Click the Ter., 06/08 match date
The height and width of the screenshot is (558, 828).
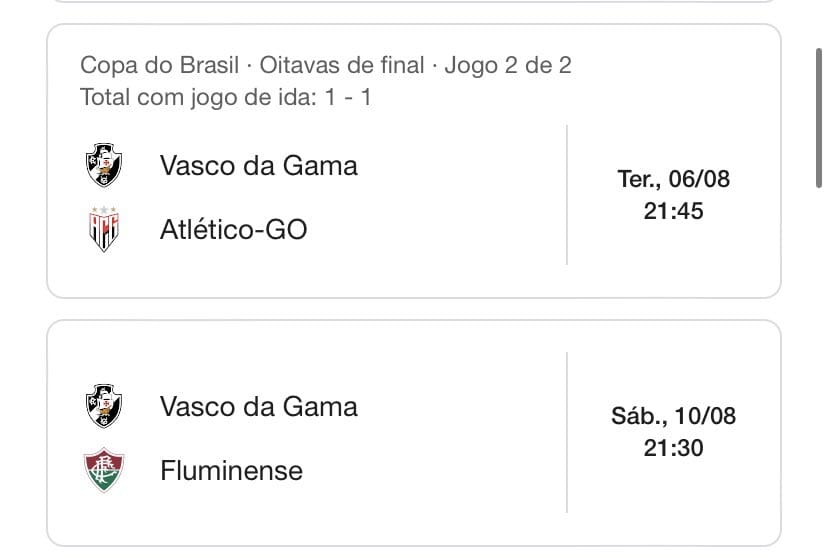pyautogui.click(x=674, y=179)
